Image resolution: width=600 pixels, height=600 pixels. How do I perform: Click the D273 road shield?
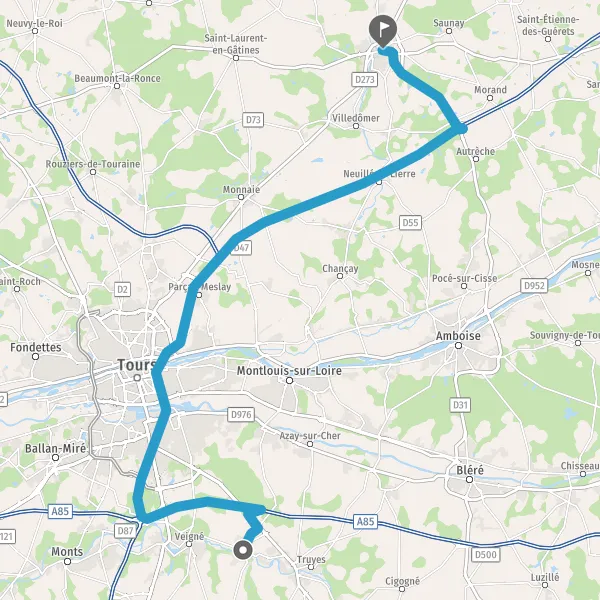(x=365, y=80)
